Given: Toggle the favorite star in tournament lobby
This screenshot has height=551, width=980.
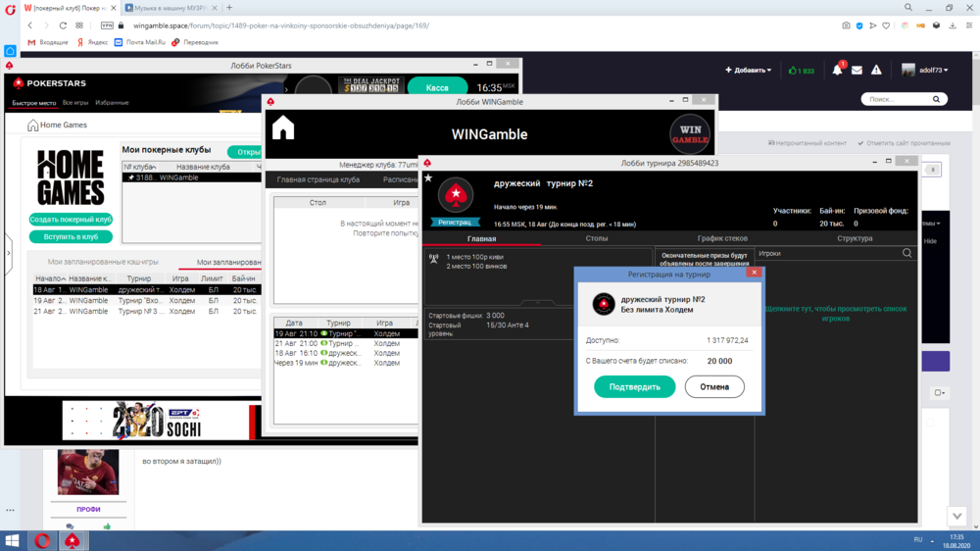Looking at the screenshot, I should click(x=428, y=178).
